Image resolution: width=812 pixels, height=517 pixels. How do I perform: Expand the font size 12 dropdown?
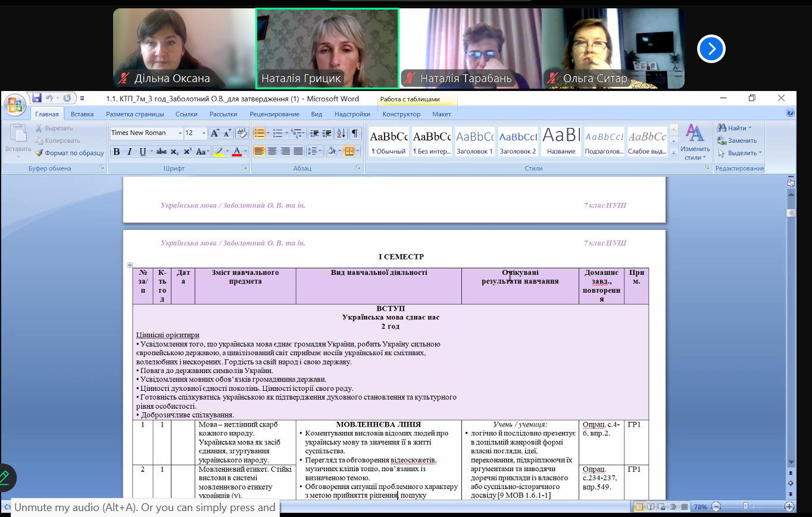tap(204, 133)
